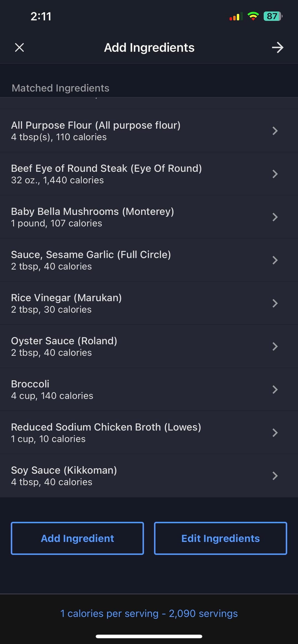Select the Broccoli ingredient name
Viewport: 298px width, 644px height.
coord(30,384)
